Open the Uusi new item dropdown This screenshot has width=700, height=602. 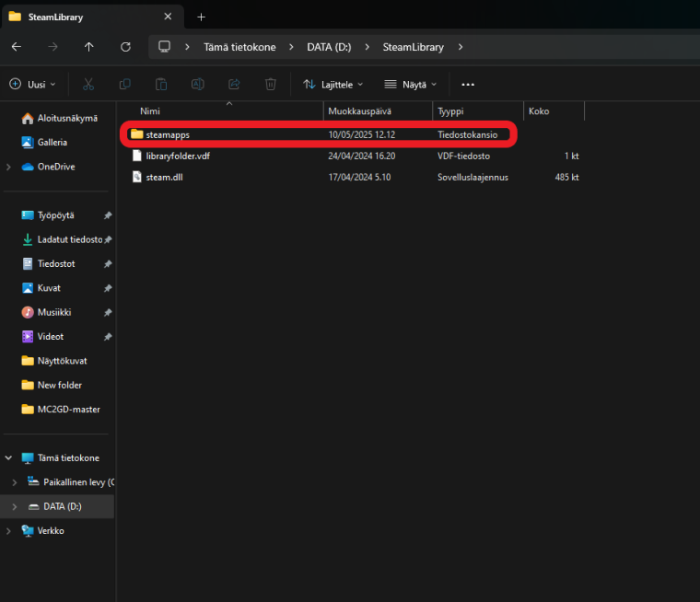33,85
